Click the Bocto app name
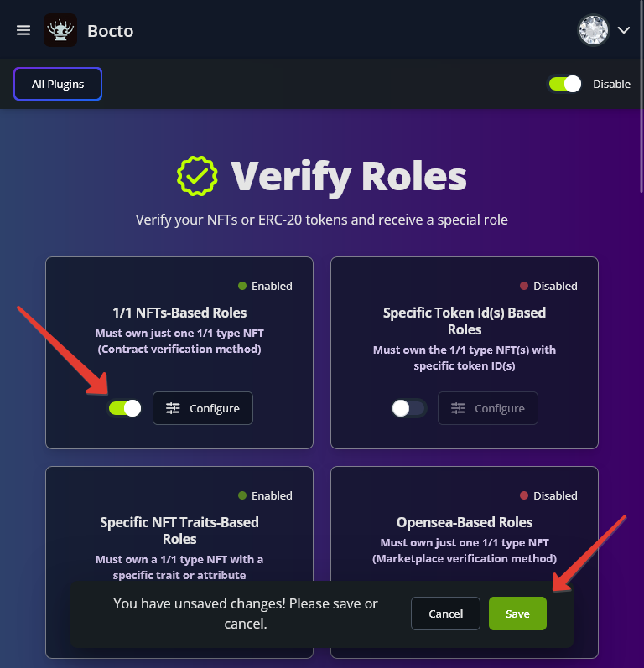 (111, 31)
